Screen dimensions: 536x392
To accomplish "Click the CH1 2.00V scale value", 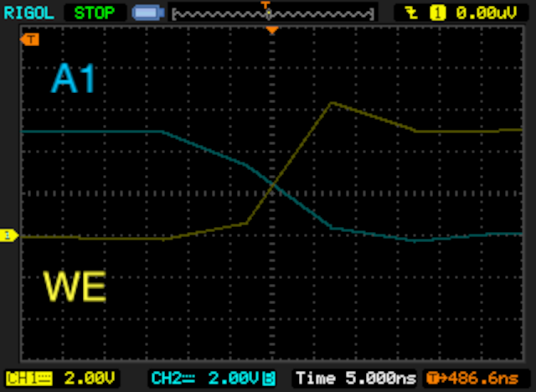I will [90, 379].
